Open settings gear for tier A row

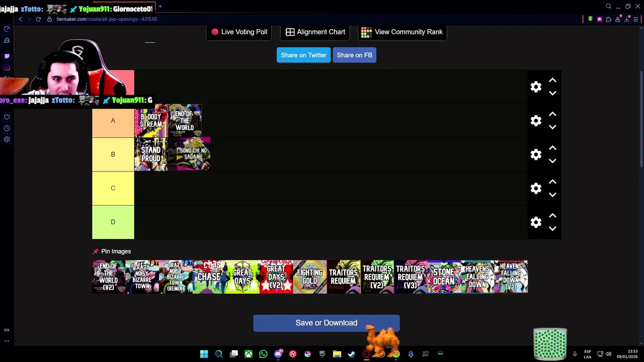pos(536,121)
